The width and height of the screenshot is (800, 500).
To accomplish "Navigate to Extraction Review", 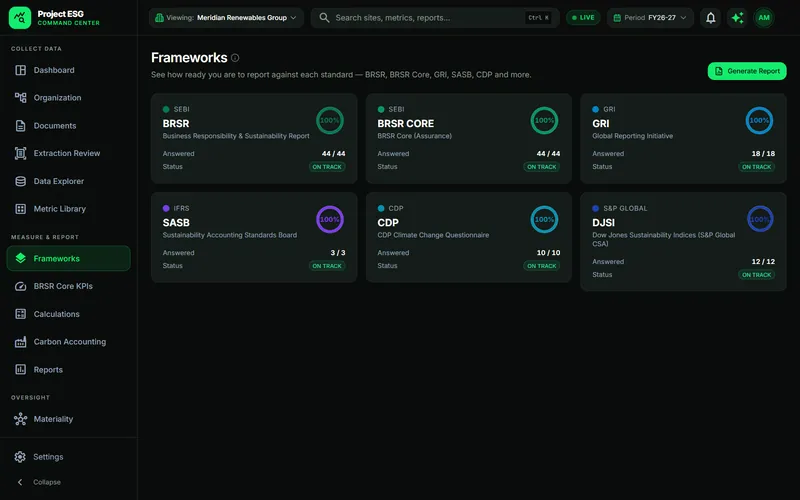I will coord(68,153).
